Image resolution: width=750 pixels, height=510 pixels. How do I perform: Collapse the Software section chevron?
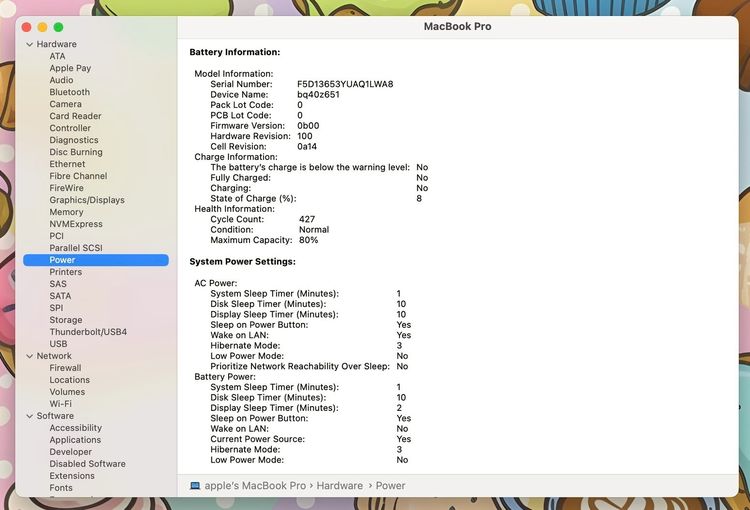click(30, 416)
